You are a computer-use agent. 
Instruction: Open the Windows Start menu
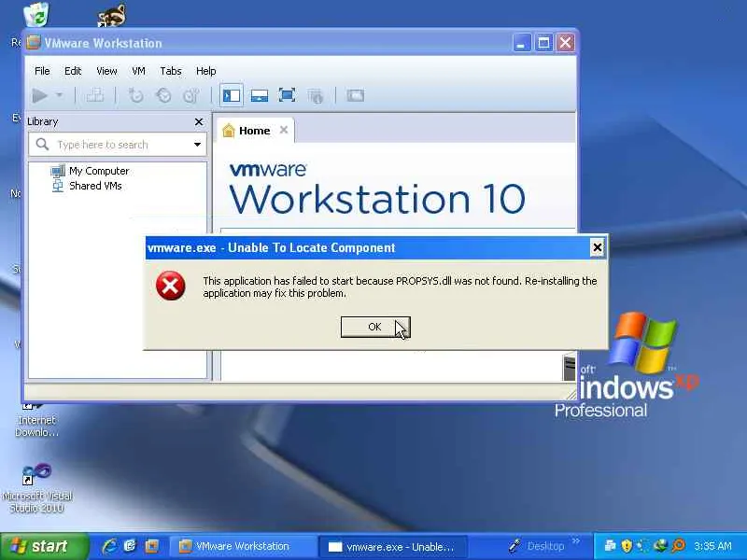tap(44, 546)
